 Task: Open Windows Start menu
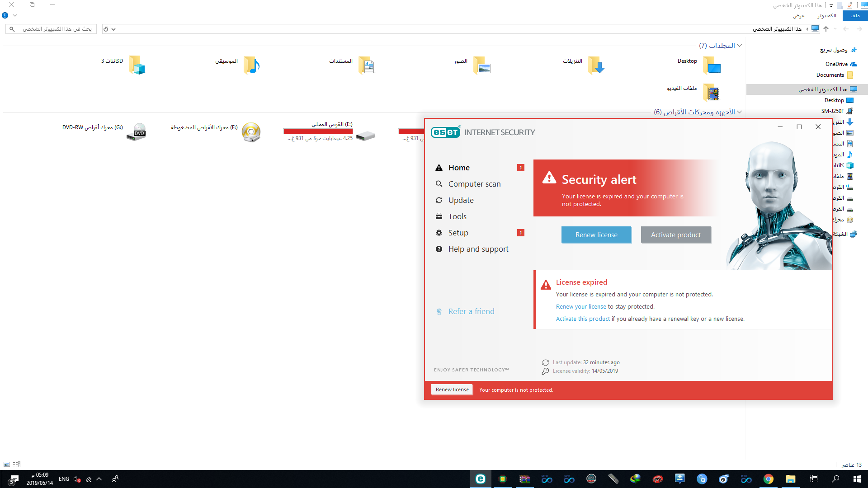[857, 479]
